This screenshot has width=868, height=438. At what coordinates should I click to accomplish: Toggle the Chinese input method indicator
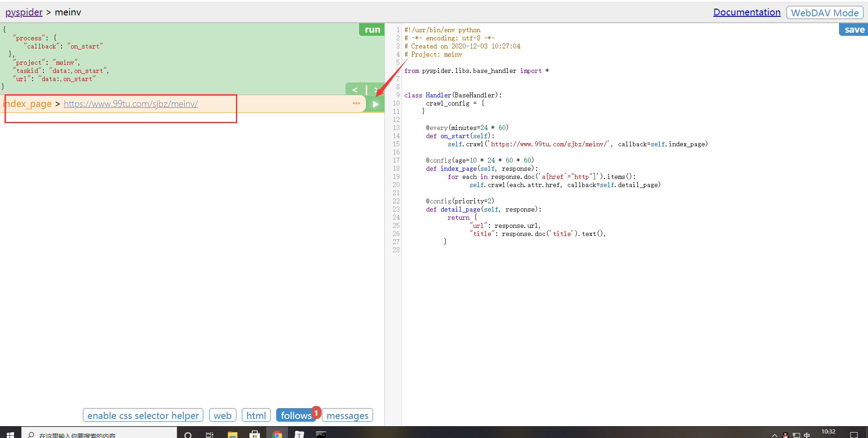[807, 435]
